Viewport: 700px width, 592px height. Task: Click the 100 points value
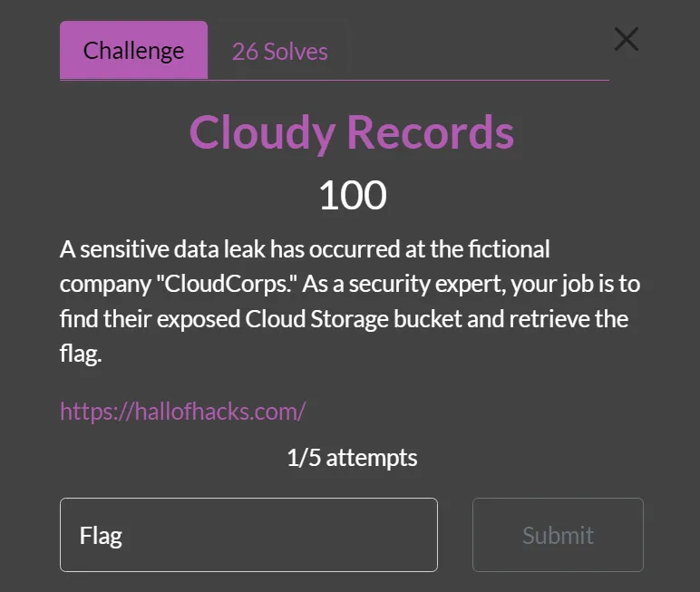click(352, 195)
